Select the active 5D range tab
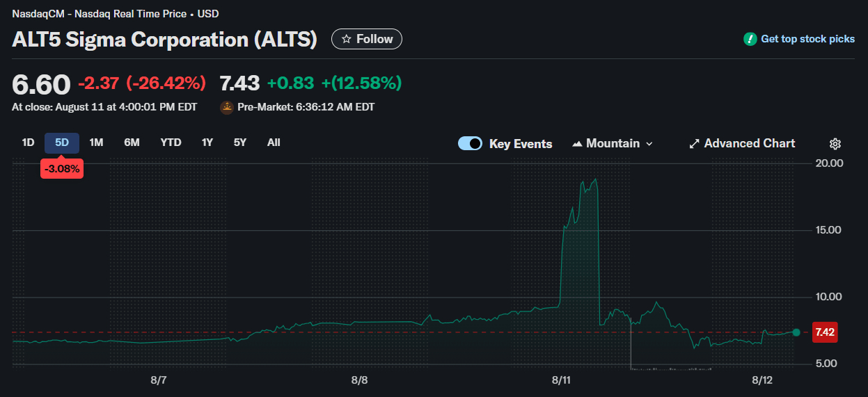Screen dimensions: 868x397 click(x=62, y=143)
